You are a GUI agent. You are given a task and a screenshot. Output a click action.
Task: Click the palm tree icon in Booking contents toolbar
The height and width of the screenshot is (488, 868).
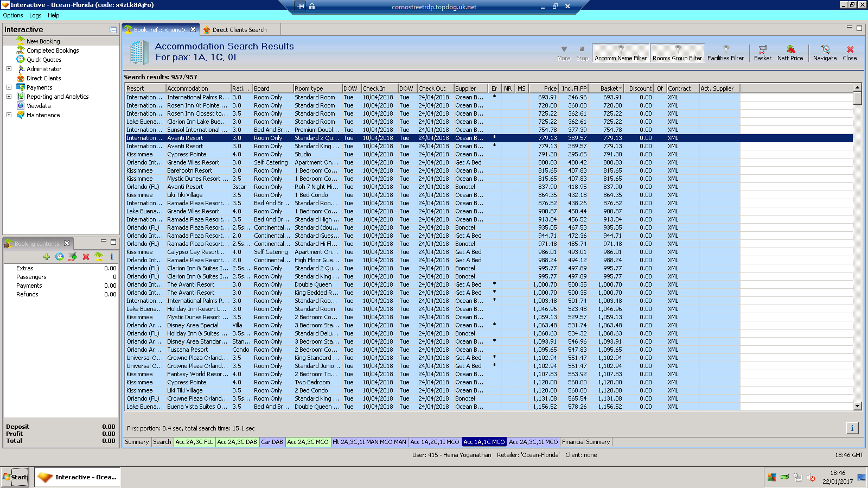pos(99,257)
